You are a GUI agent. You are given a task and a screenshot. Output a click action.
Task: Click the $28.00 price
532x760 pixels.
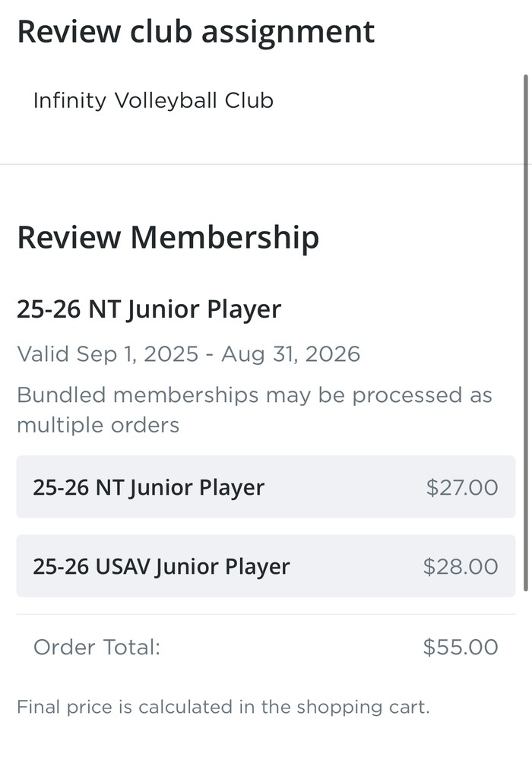pyautogui.click(x=461, y=566)
